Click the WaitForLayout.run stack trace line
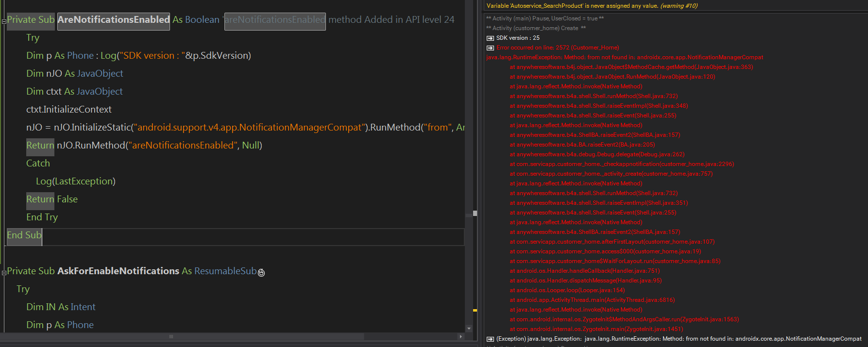The height and width of the screenshot is (347, 868). coord(615,261)
